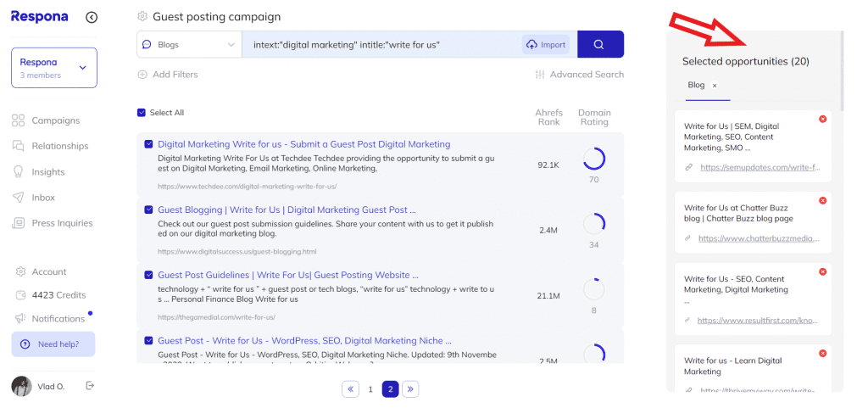Click the 4423 Credits entry
This screenshot has width=868, height=408.
50,295
